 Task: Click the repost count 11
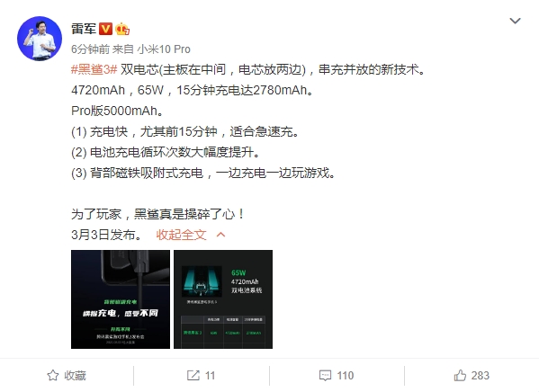point(210,376)
